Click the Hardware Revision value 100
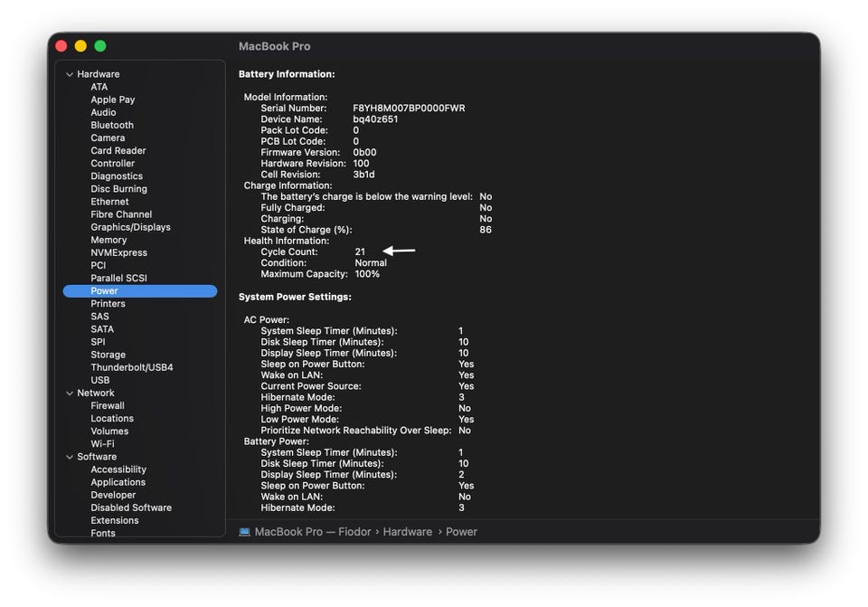The image size is (868, 607). coord(361,164)
